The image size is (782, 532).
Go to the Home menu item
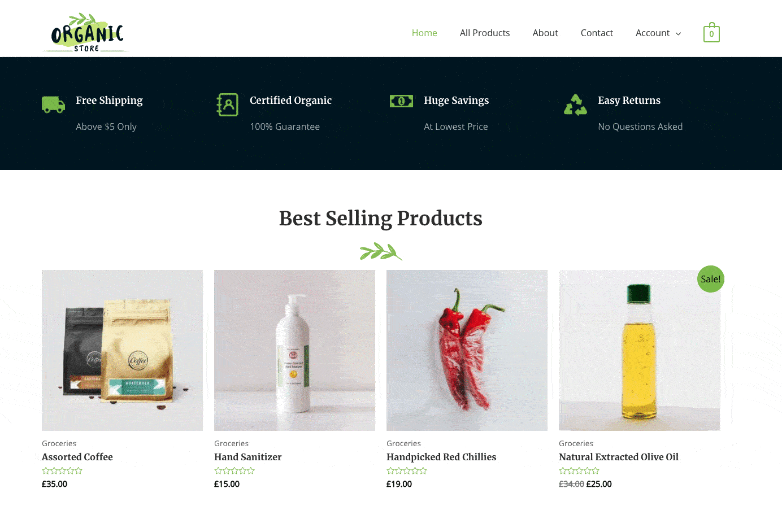point(424,33)
